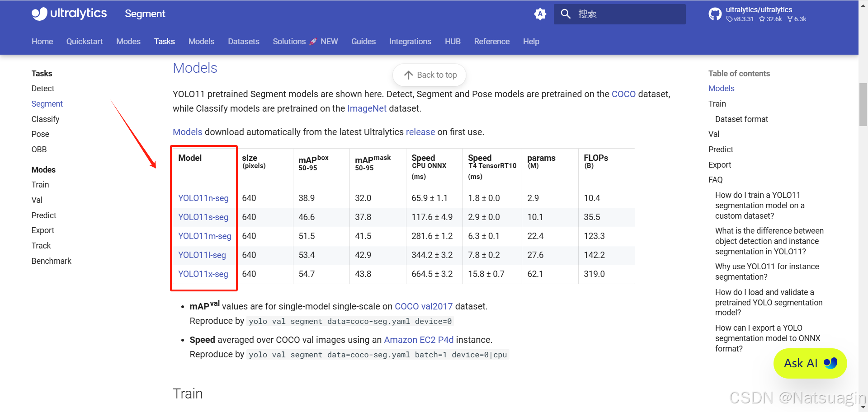
Task: Select Segment in the Tasks sidebar
Action: point(47,104)
